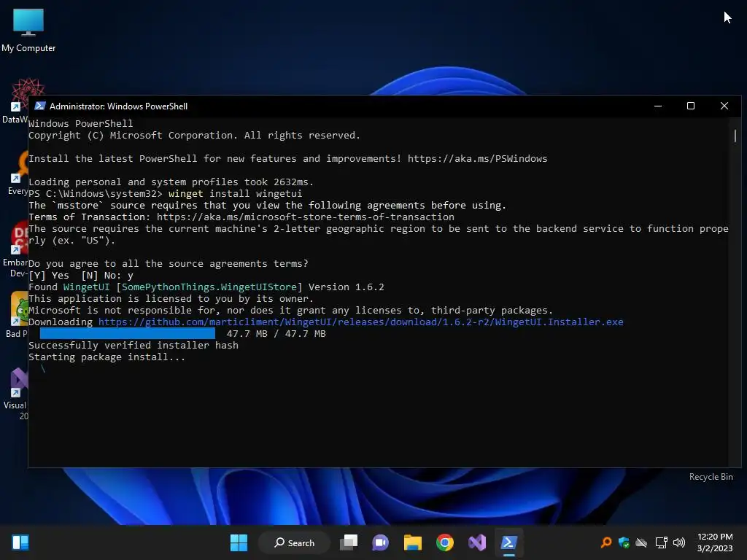The height and width of the screenshot is (560, 747).
Task: Open the Widgets panel button
Action: [20, 542]
